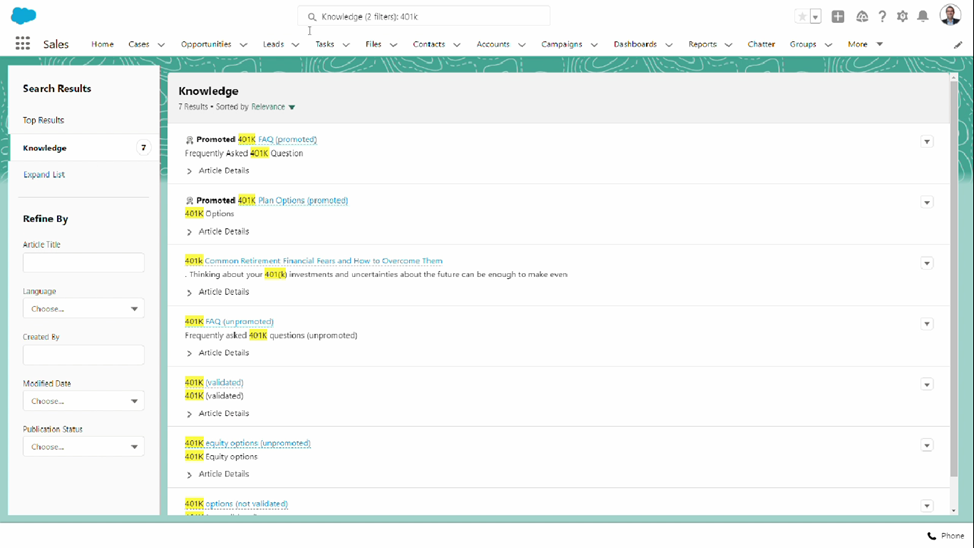Open the Cases tab
Image resolution: width=974 pixels, height=548 pixels.
tap(139, 44)
